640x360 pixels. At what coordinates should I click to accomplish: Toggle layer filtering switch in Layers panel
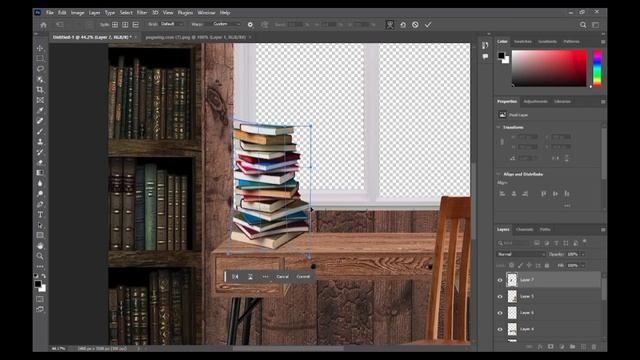585,242
